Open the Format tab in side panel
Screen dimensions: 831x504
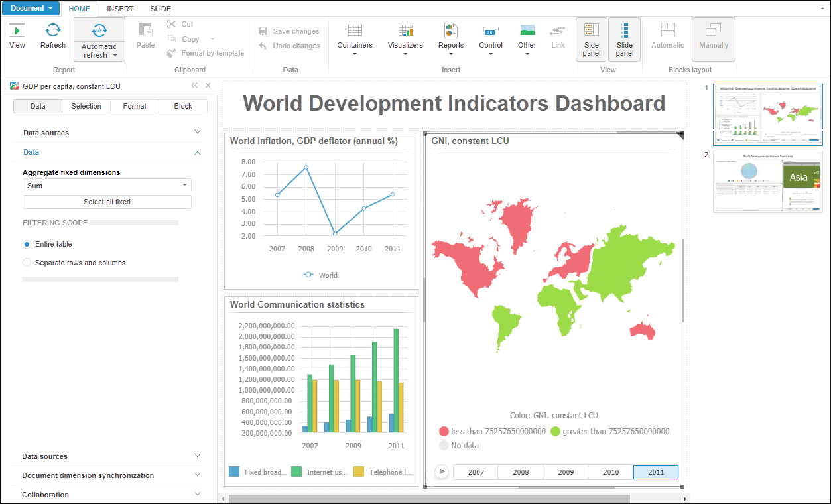135,106
